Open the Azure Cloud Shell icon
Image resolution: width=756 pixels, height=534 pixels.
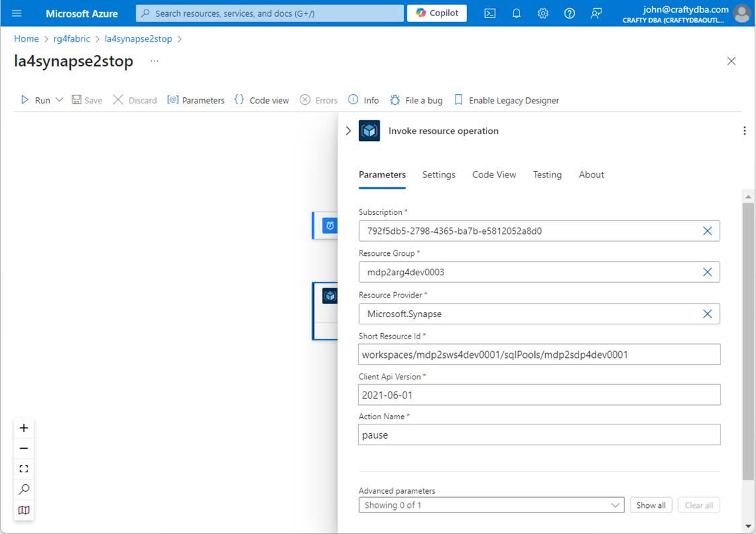point(490,13)
